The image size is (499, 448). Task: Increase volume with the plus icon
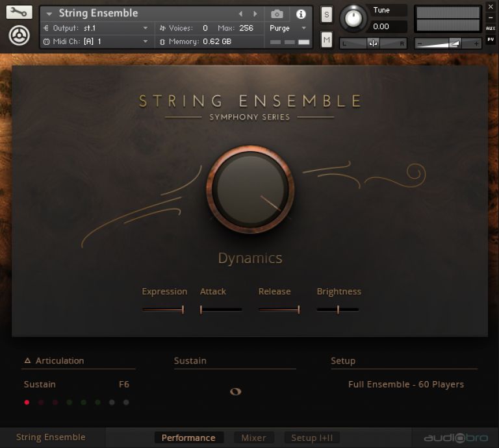[476, 44]
